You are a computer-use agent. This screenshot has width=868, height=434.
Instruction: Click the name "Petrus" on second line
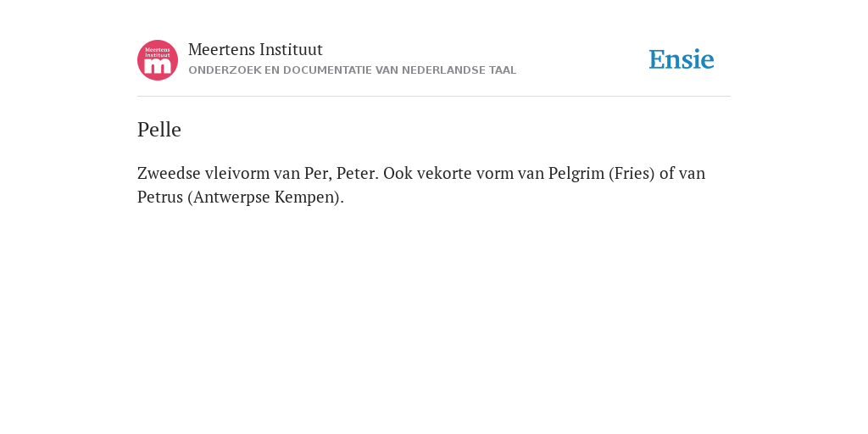[160, 197]
